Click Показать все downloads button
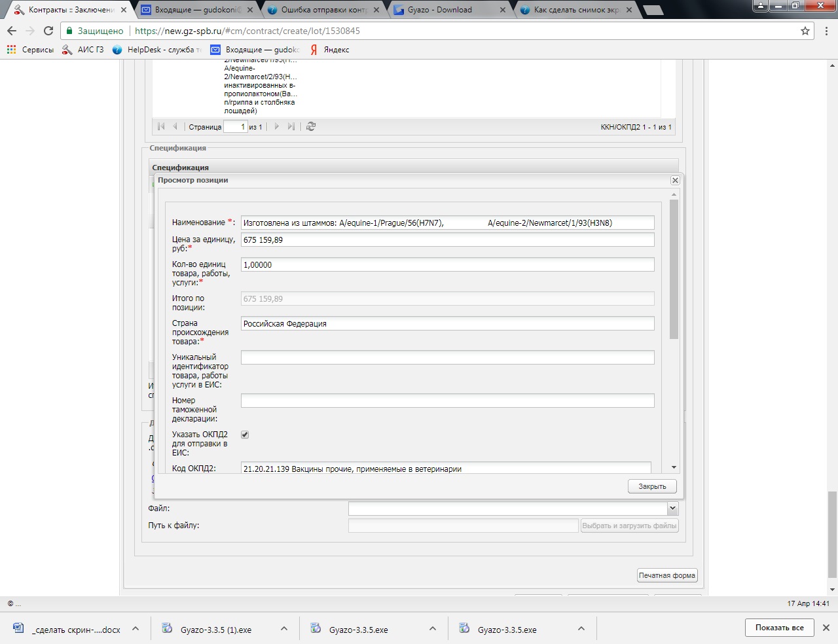 [779, 628]
